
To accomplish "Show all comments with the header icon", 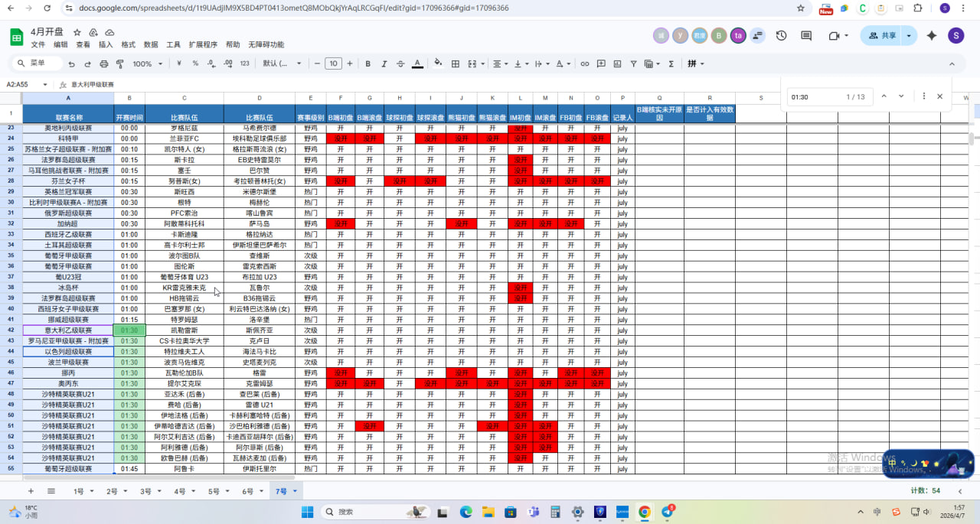I will coord(806,35).
